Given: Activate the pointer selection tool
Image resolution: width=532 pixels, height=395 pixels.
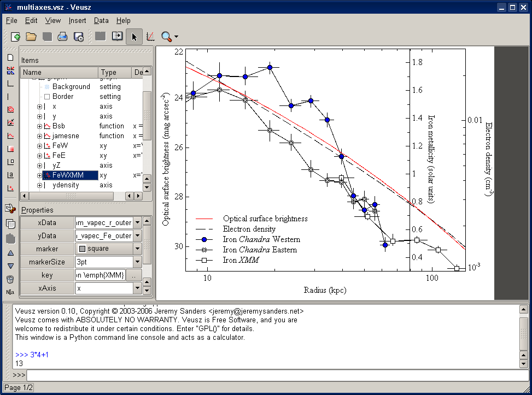Looking at the screenshot, I should (x=134, y=37).
